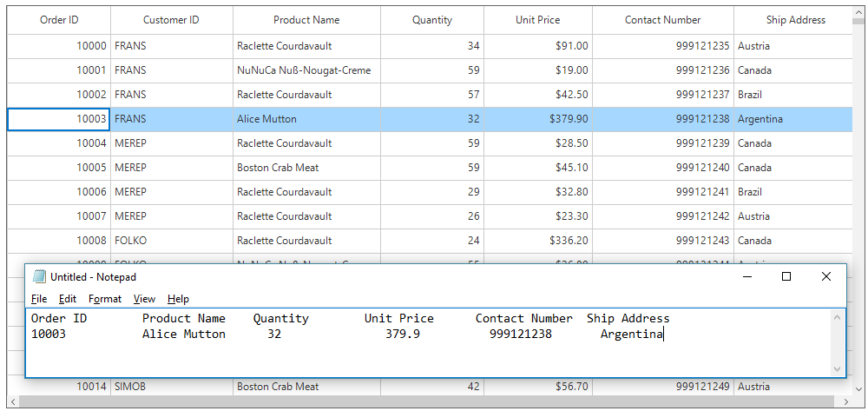Click Boston Crab Meat in row 10005
The height and width of the screenshot is (411, 868).
click(306, 168)
